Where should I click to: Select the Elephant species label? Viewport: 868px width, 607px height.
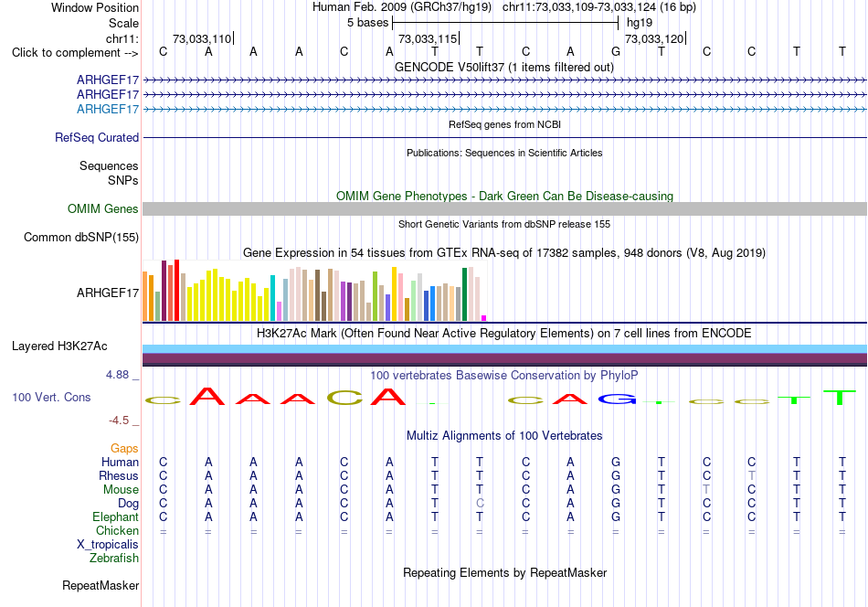pos(115,516)
